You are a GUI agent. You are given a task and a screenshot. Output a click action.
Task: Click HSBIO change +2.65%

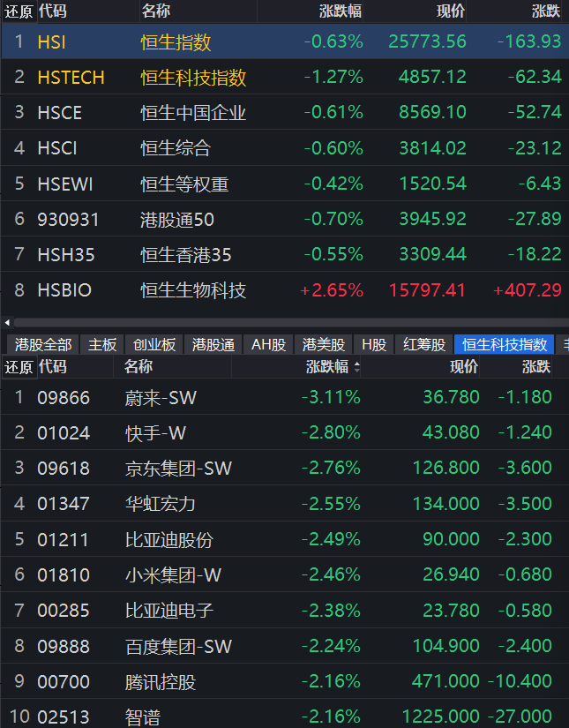pos(332,290)
